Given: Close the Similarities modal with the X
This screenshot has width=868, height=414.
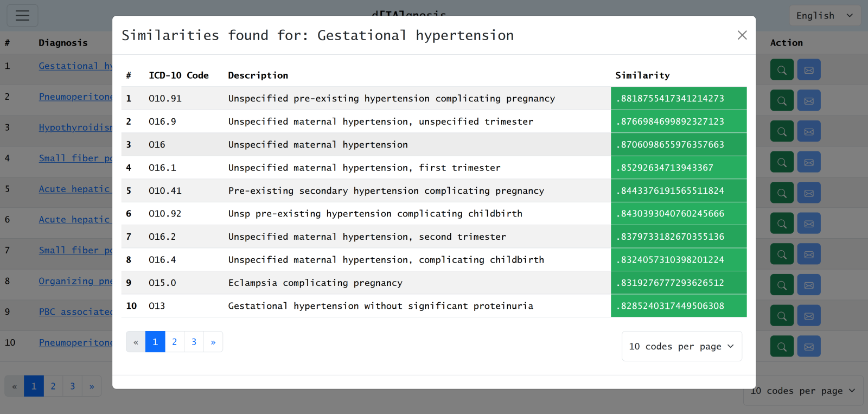Looking at the screenshot, I should point(742,35).
